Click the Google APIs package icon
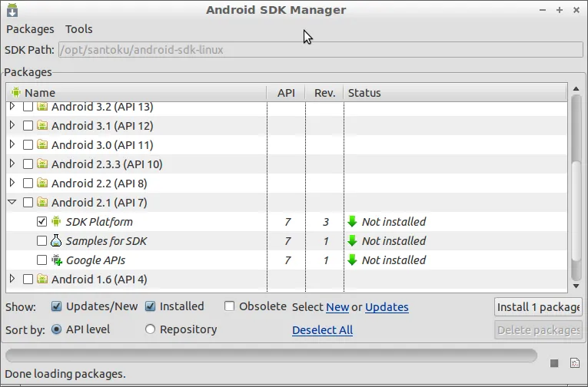588x387 pixels. (56, 260)
